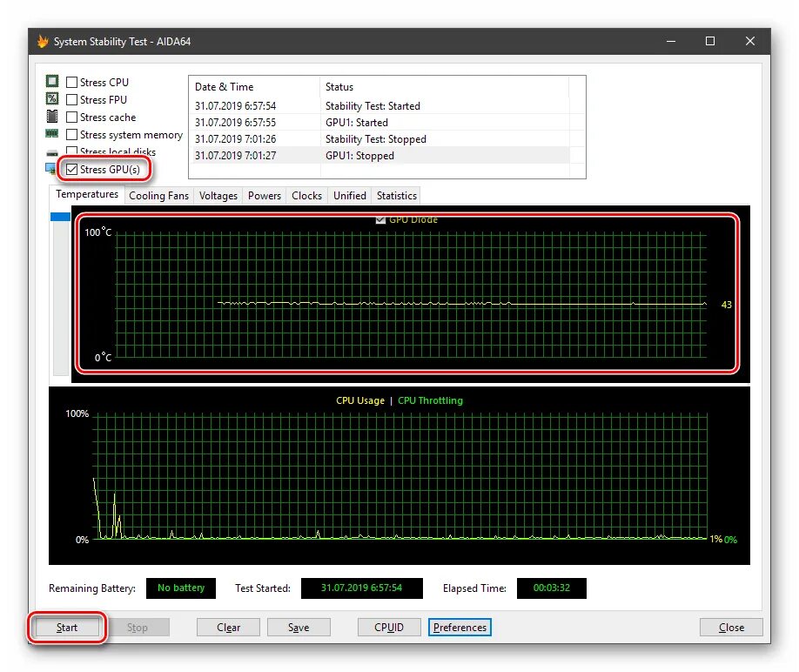The height and width of the screenshot is (672, 799).
Task: Switch to the Temperatures tab
Action: click(87, 194)
